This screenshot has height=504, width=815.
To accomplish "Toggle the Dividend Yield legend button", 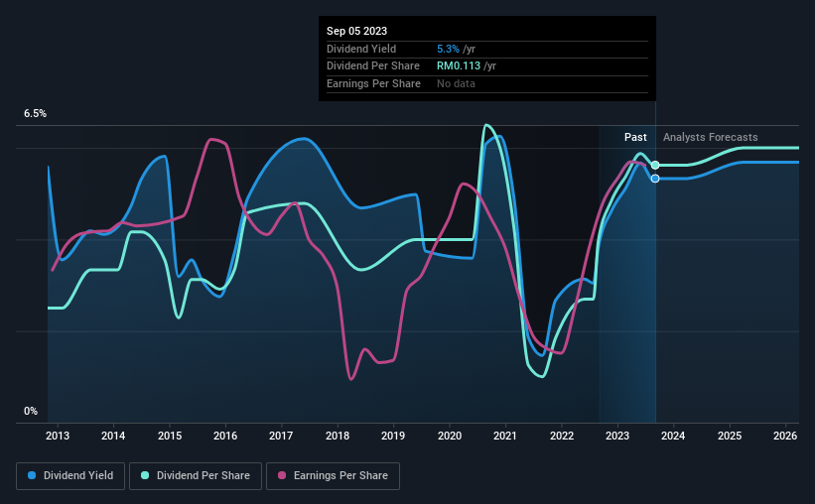I will tap(70, 476).
